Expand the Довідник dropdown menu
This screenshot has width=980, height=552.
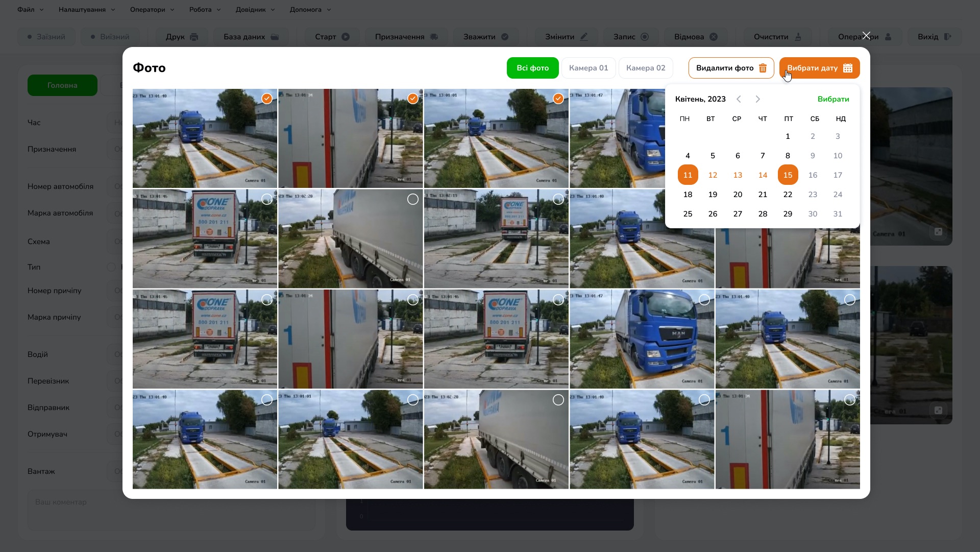click(255, 10)
